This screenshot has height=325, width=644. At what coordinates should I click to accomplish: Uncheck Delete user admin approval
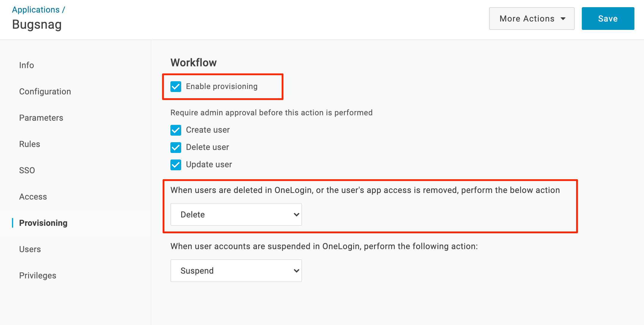point(176,148)
